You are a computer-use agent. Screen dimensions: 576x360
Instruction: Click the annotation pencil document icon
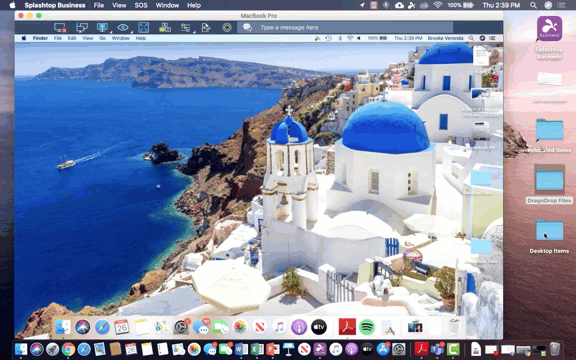pyautogui.click(x=206, y=28)
